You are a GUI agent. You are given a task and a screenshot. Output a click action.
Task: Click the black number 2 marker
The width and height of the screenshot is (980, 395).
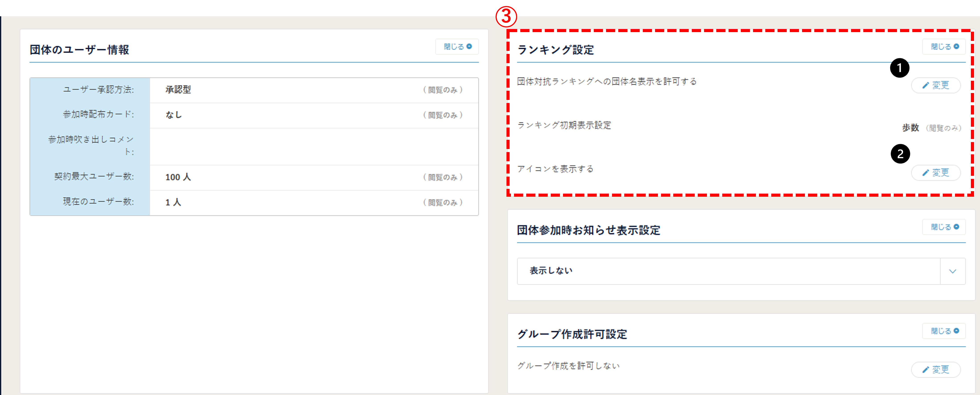(x=900, y=154)
